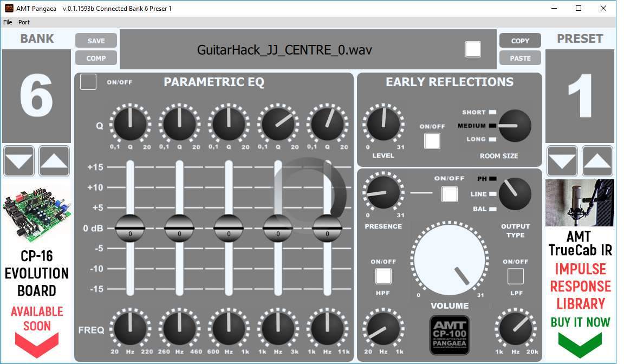Maximize the AMT Pangaea window
This screenshot has height=364, width=624.
pos(578,8)
